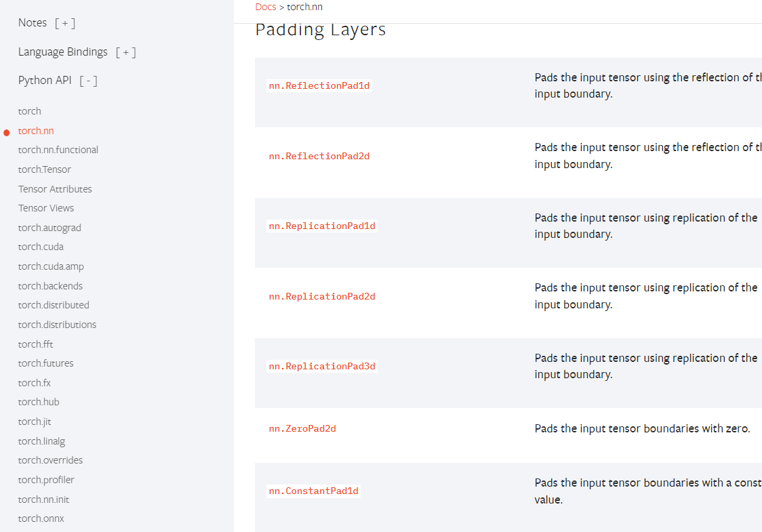Open the nn.ReplicationPad1d documentation link
This screenshot has height=532, width=762.
322,226
